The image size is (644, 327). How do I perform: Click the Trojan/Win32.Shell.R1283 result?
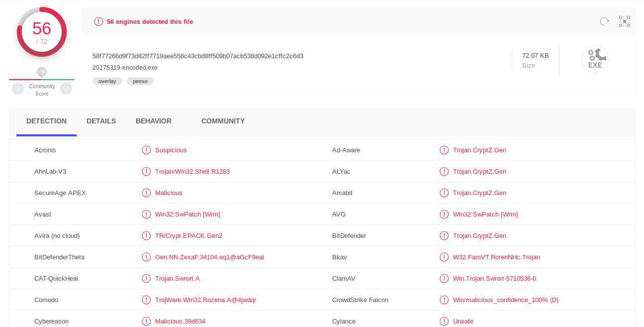coord(192,171)
